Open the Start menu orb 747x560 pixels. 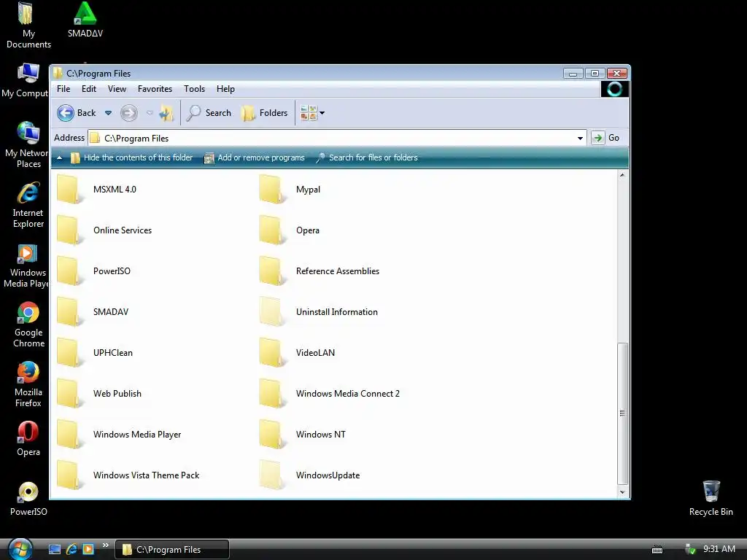click(20, 549)
